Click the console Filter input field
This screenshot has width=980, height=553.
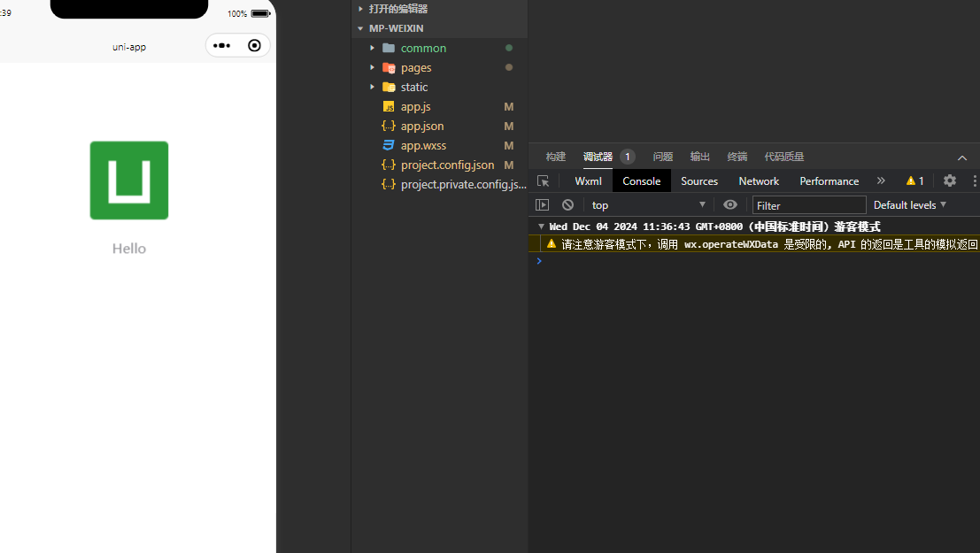[808, 205]
